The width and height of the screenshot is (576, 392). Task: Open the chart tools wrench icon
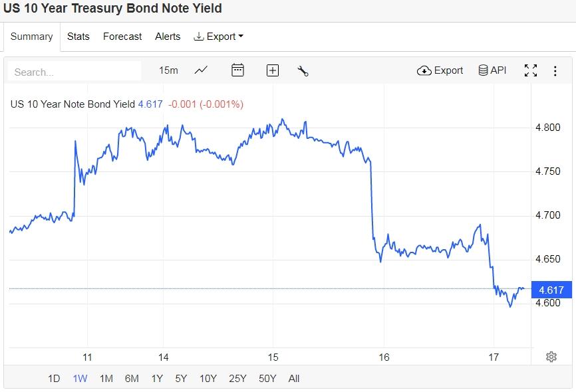303,70
